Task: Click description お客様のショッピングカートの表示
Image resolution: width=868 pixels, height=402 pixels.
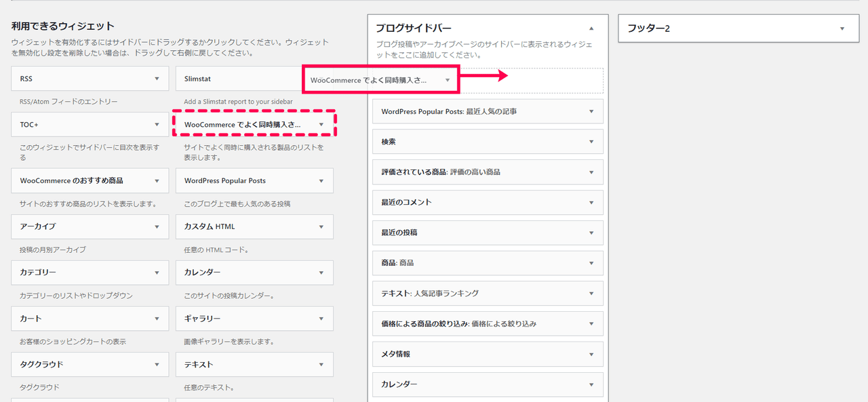Action: pyautogui.click(x=73, y=342)
